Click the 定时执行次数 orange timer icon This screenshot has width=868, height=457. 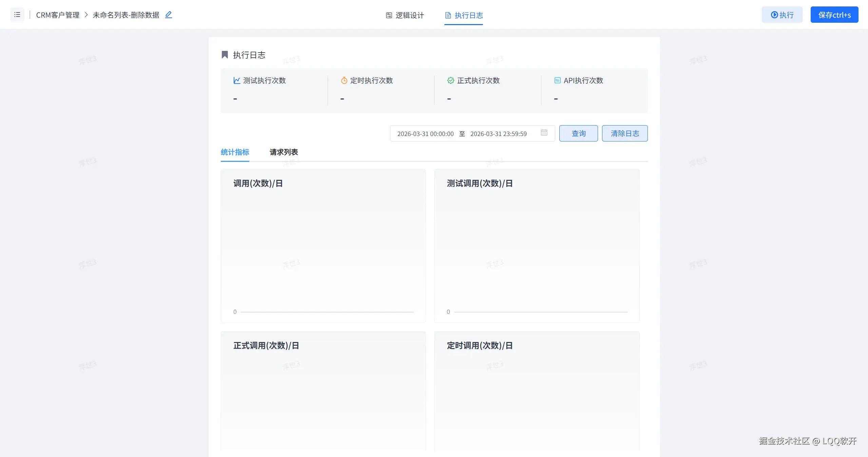(344, 80)
